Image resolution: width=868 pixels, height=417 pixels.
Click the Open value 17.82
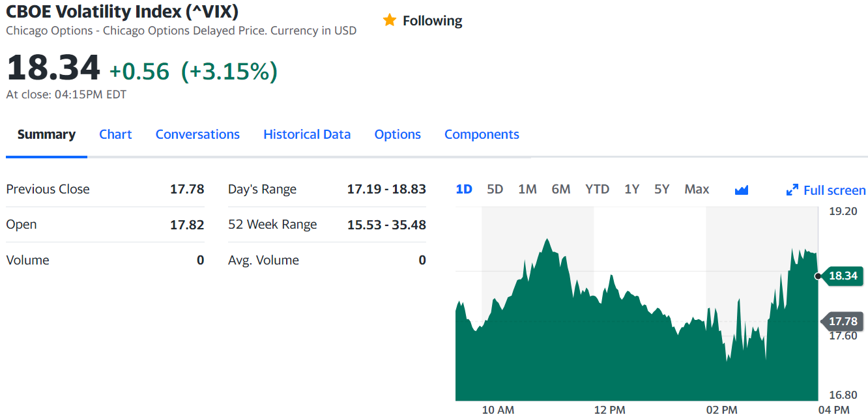point(187,225)
